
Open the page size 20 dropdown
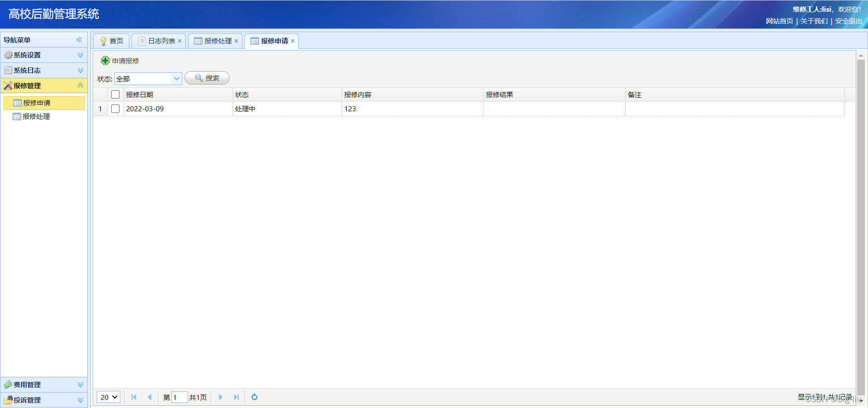click(x=108, y=397)
